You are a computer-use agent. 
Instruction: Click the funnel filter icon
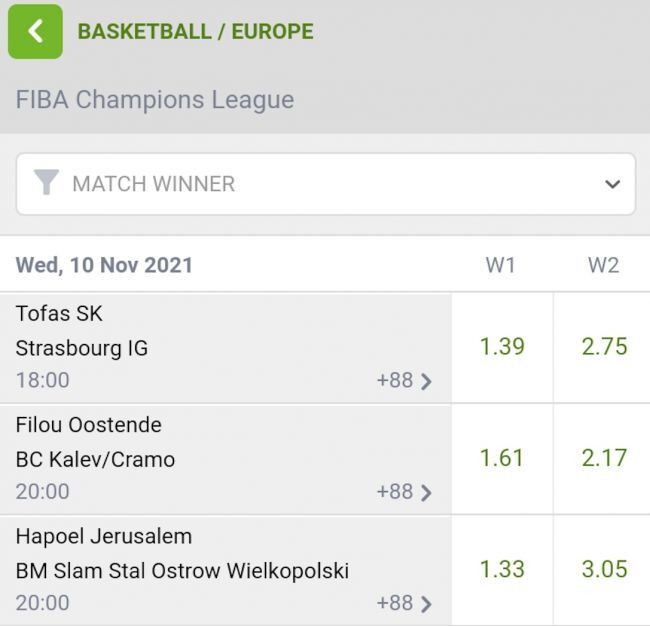46,183
